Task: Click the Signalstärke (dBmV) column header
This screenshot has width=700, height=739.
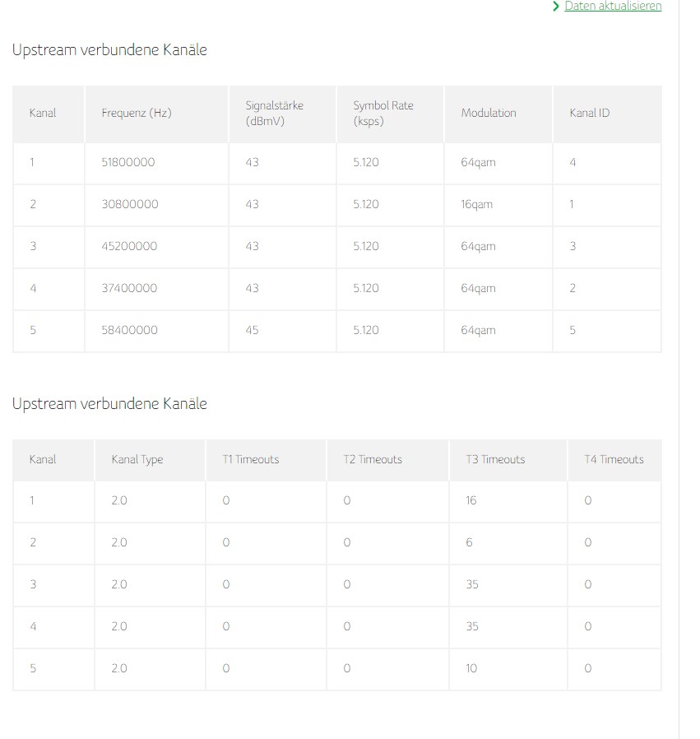Action: tap(274, 113)
